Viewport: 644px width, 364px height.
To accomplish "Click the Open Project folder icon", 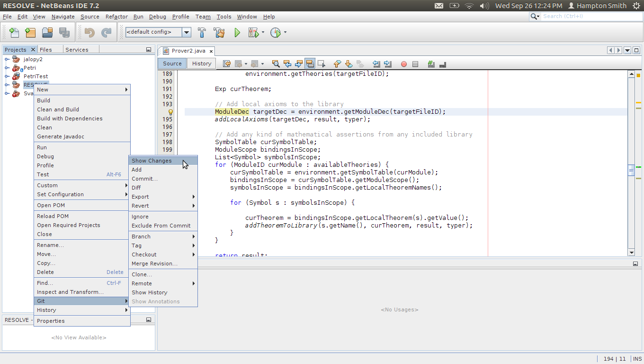I will 47,33.
